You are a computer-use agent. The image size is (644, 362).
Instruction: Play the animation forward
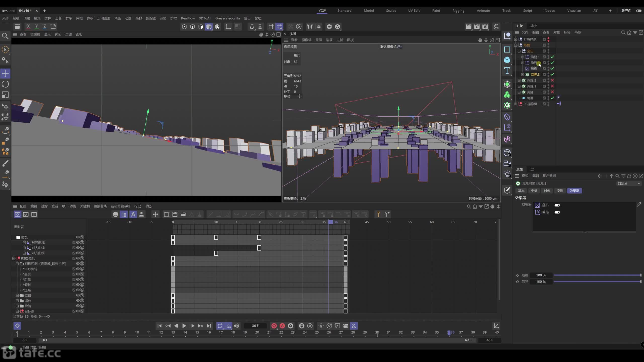coord(184,326)
